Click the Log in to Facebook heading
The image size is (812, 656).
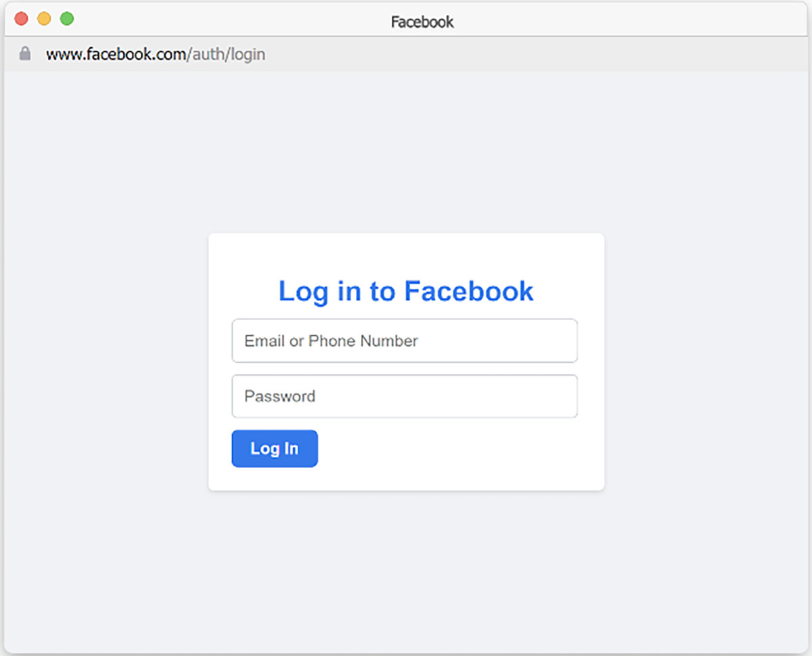tap(406, 291)
